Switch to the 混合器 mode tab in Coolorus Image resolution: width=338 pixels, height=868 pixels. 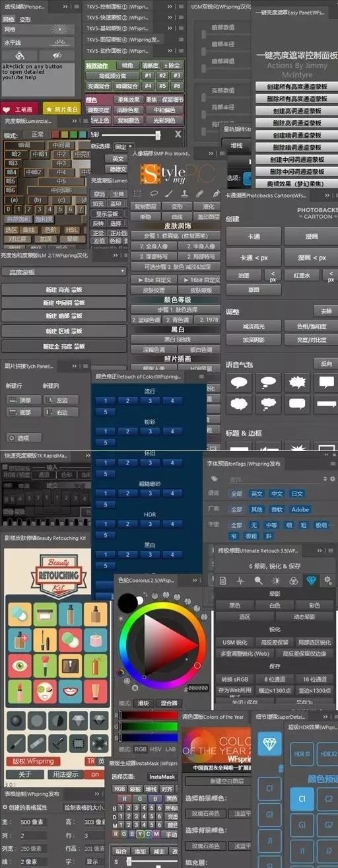(169, 703)
